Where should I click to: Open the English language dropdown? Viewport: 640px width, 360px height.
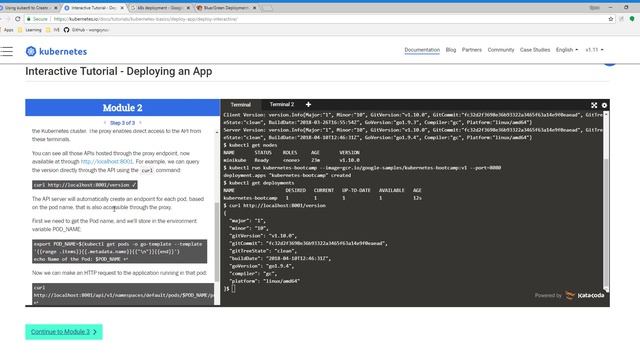[567, 50]
